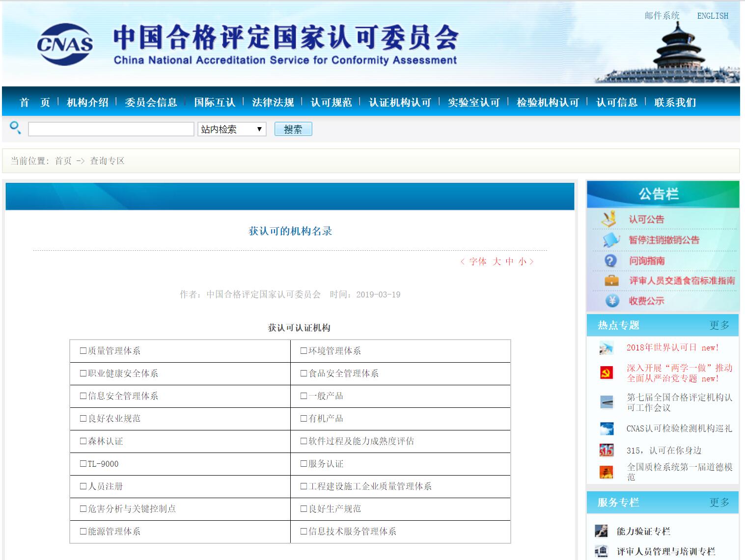Check the 质量管理体系 checkbox

pyautogui.click(x=83, y=351)
